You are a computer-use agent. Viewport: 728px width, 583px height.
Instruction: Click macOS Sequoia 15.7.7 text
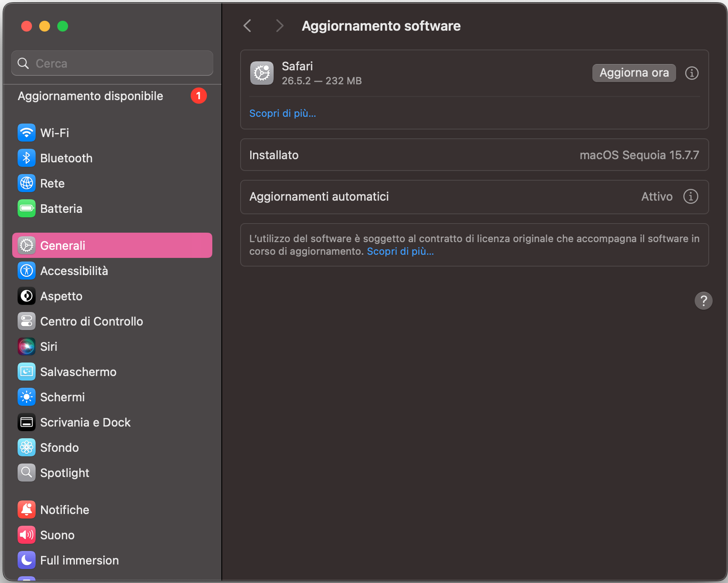click(639, 155)
